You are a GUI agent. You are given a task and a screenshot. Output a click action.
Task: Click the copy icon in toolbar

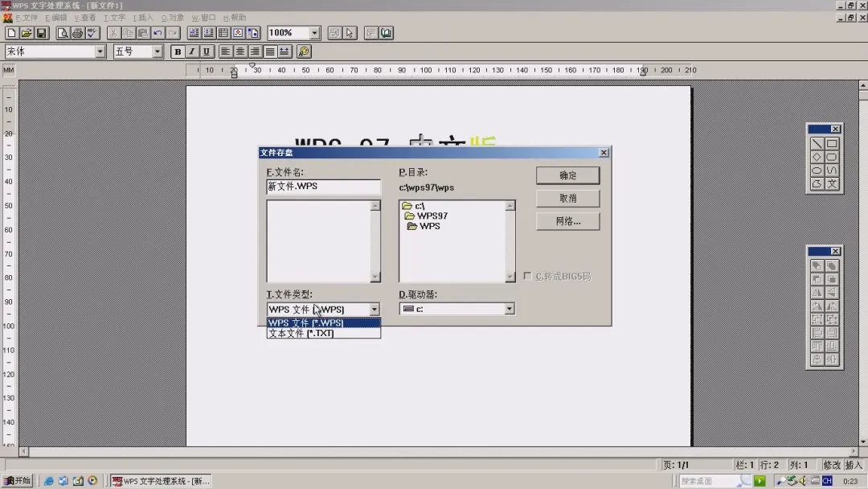(x=129, y=33)
